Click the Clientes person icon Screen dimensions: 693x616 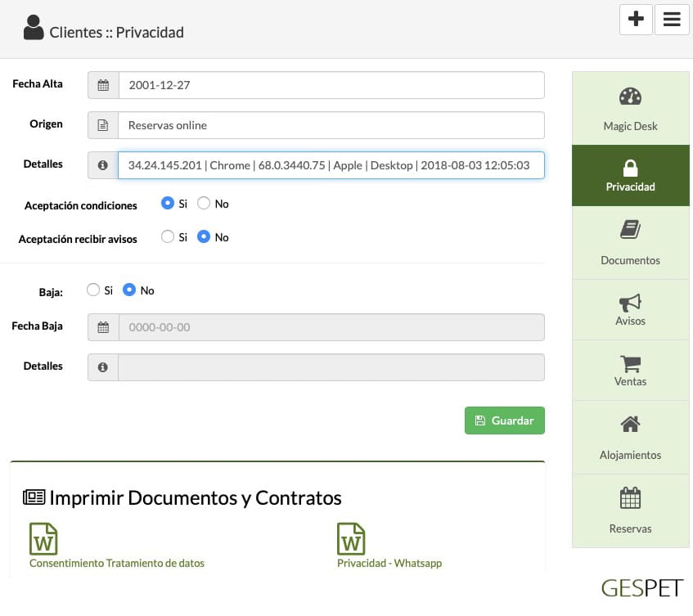[x=34, y=27]
